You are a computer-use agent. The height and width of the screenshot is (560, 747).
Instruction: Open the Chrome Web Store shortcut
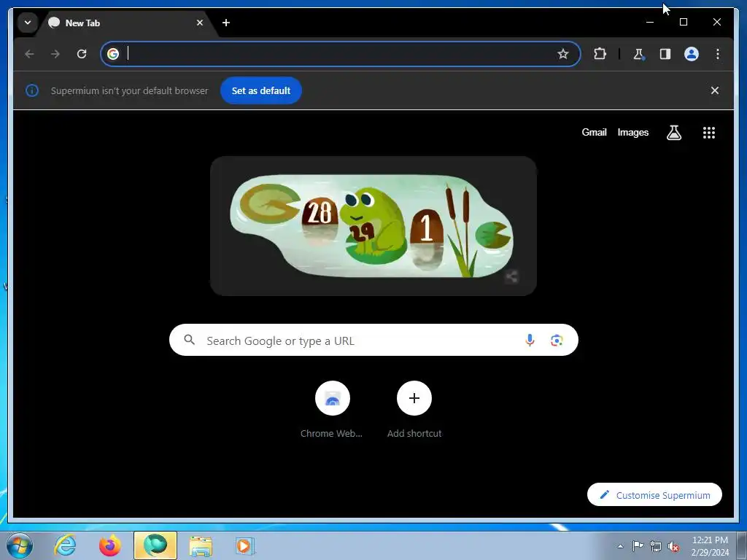click(x=332, y=398)
